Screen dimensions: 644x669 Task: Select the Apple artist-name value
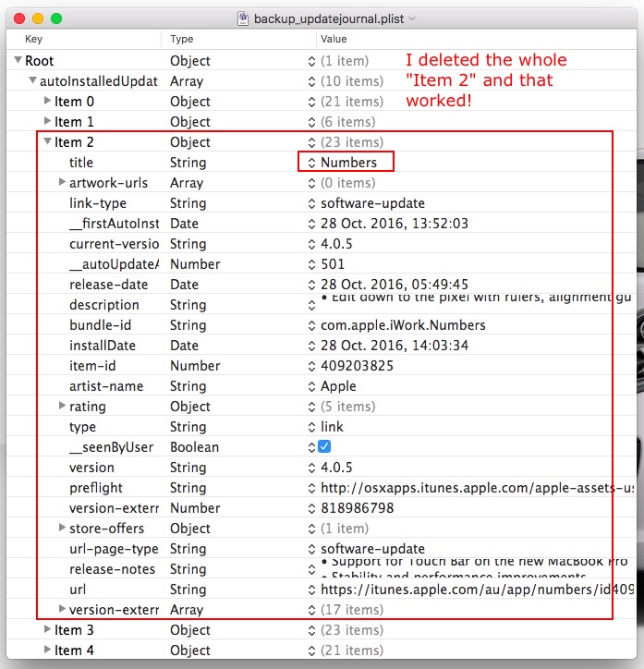(338, 386)
